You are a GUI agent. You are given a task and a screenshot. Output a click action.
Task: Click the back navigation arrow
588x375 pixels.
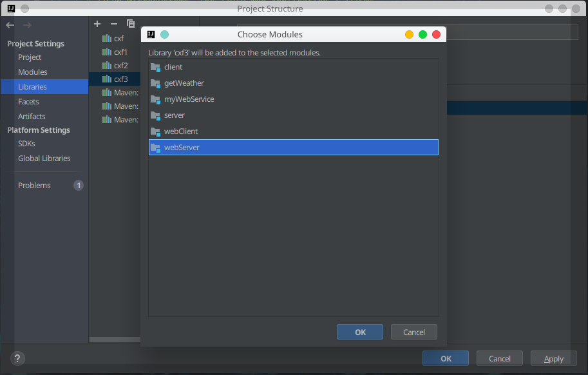pos(9,24)
